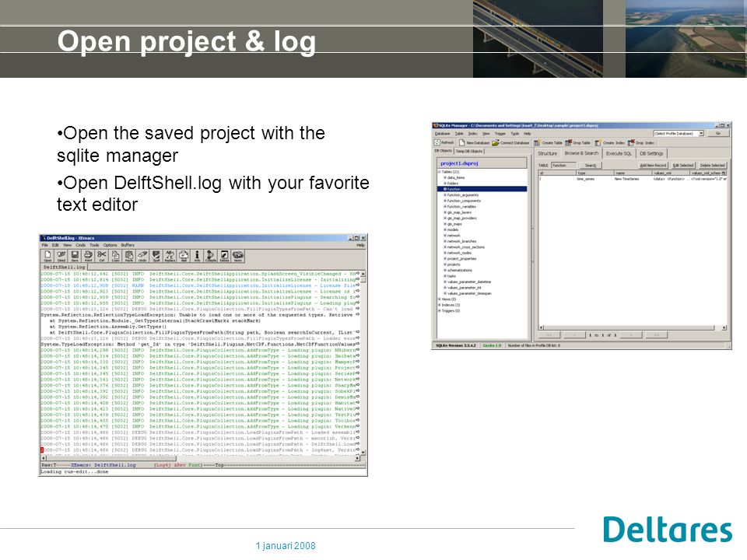
Task: Click the Print icon in XEmacs toolbar
Action: (x=88, y=256)
